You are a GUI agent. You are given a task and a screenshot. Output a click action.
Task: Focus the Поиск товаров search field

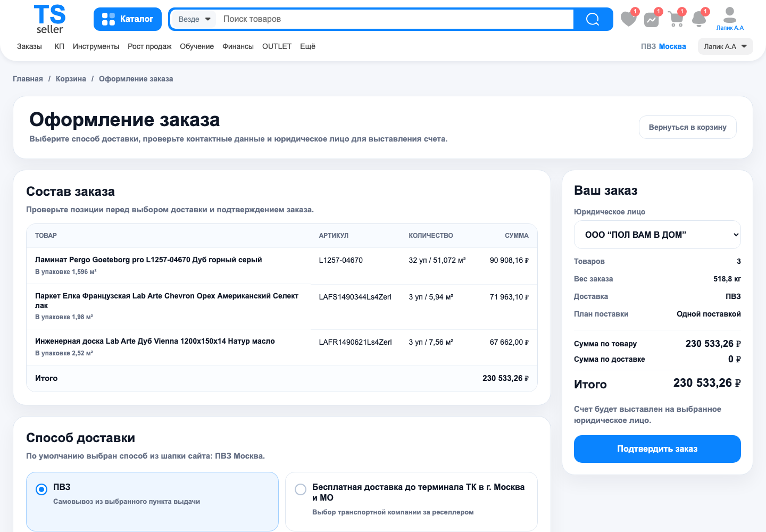coord(394,19)
